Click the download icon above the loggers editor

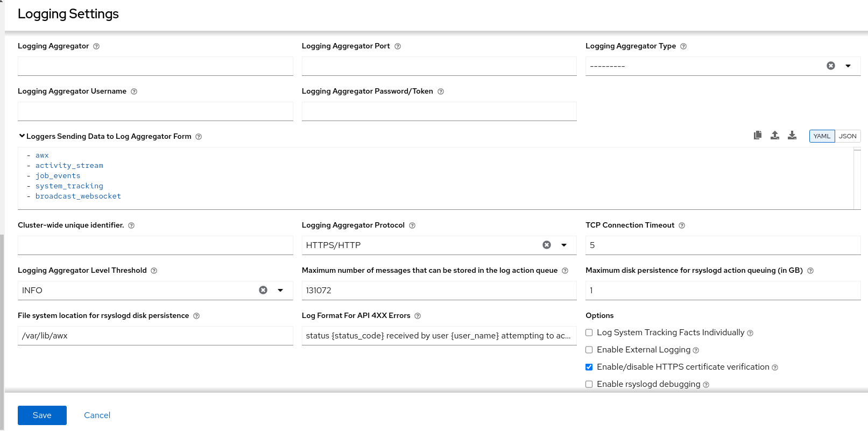coord(792,136)
